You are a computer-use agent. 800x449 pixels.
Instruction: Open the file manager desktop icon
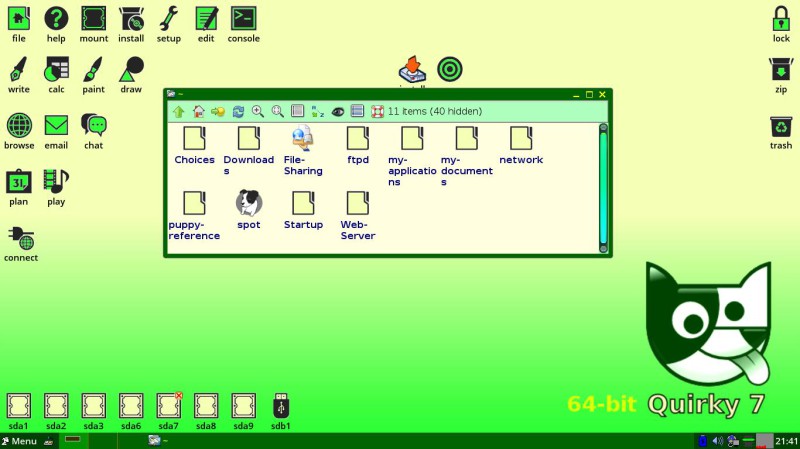point(19,19)
